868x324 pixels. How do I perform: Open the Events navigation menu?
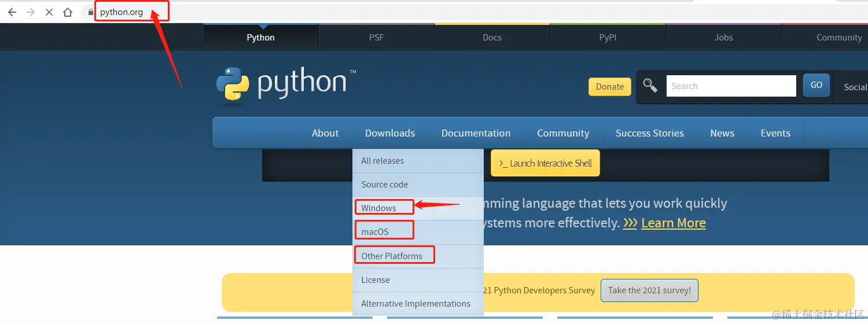775,133
